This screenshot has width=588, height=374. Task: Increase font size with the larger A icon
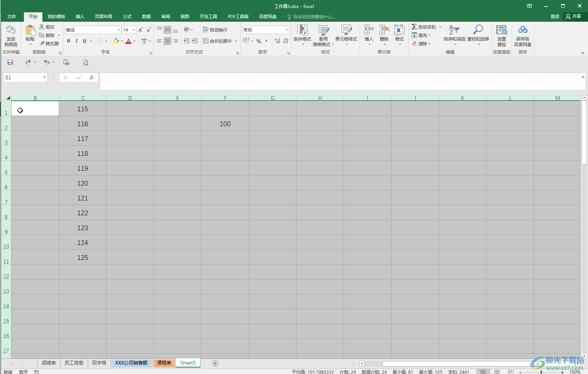point(141,30)
